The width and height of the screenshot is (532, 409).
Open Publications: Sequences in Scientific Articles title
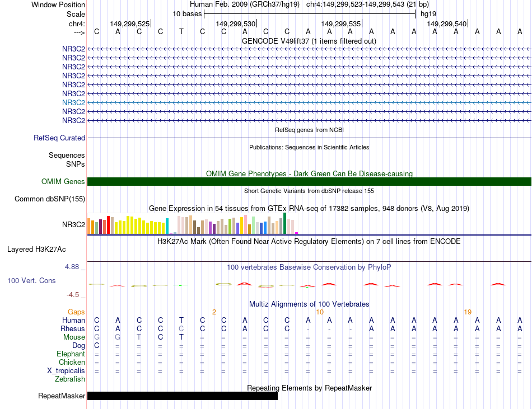(309, 147)
